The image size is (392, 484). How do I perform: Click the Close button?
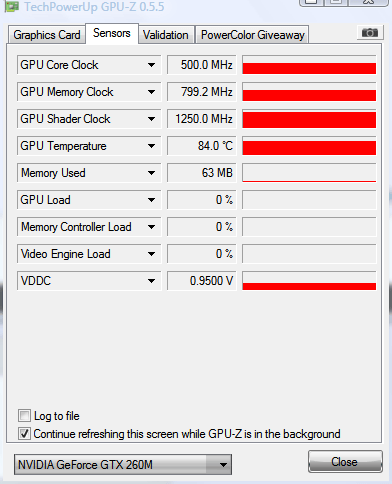click(345, 462)
